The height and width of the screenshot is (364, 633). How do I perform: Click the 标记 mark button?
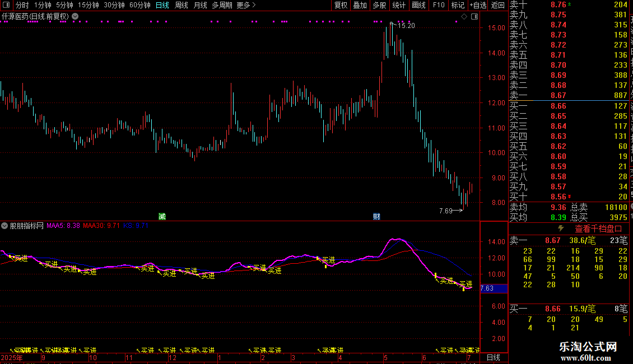458,5
